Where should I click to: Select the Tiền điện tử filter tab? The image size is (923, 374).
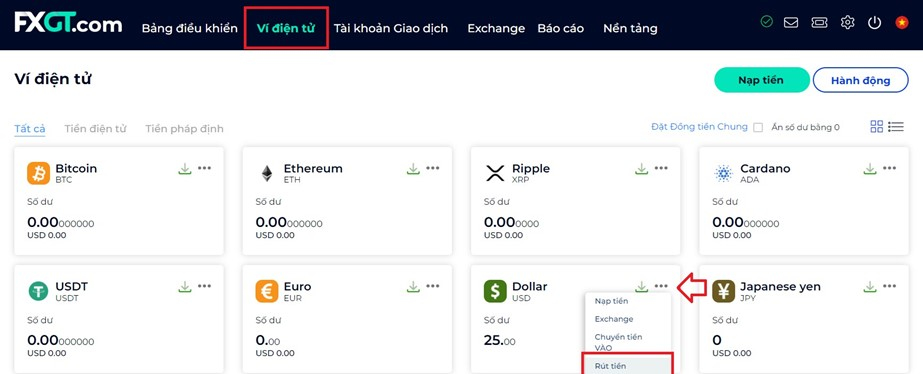pyautogui.click(x=95, y=128)
